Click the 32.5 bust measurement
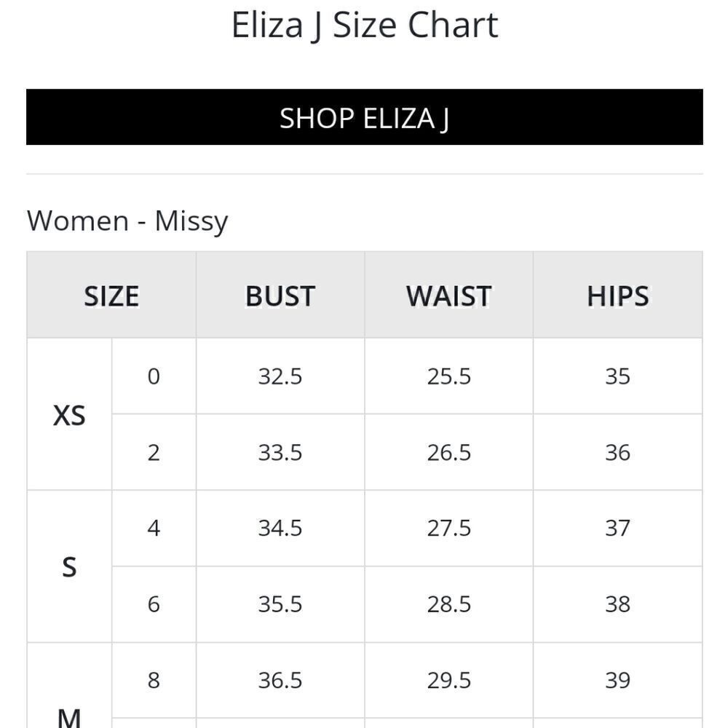Screen dimensions: 728x728 (280, 376)
